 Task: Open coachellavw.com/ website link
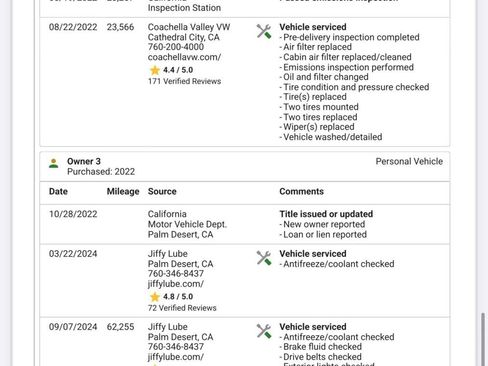[x=184, y=57]
